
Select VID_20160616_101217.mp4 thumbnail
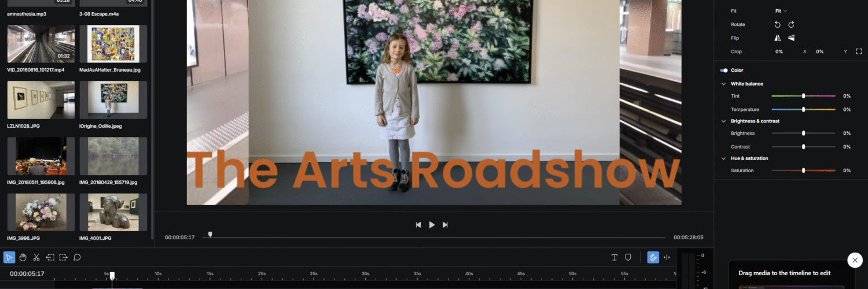click(41, 44)
